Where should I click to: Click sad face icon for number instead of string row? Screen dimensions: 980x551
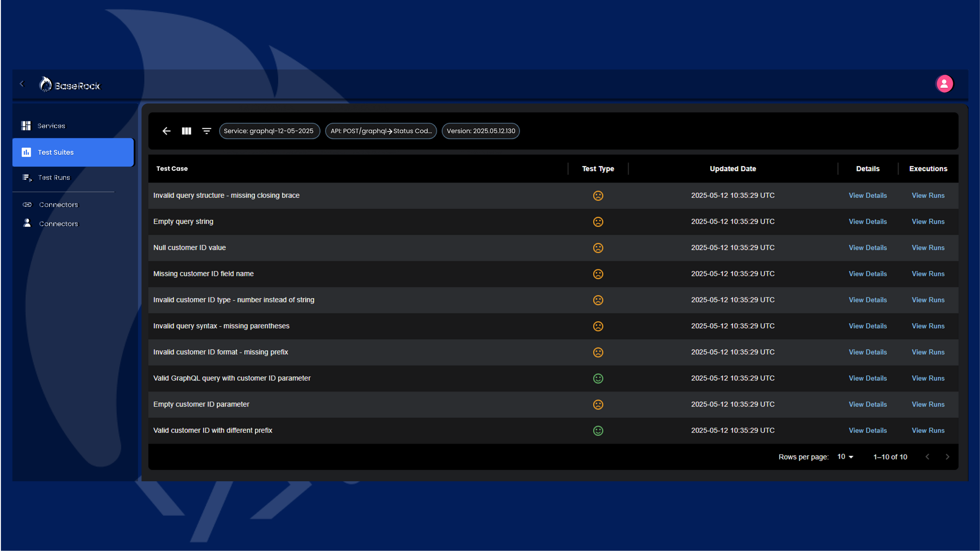click(598, 300)
